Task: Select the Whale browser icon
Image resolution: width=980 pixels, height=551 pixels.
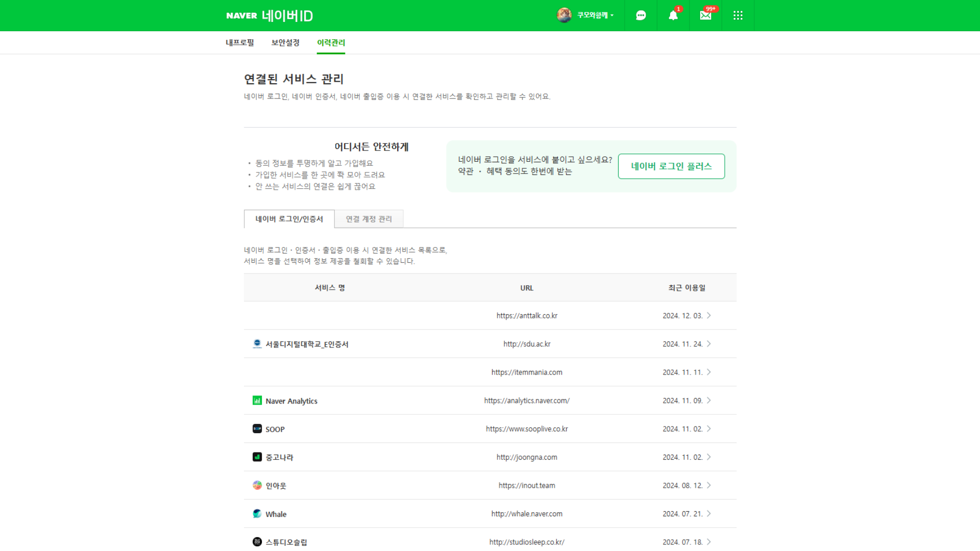Action: click(x=257, y=513)
